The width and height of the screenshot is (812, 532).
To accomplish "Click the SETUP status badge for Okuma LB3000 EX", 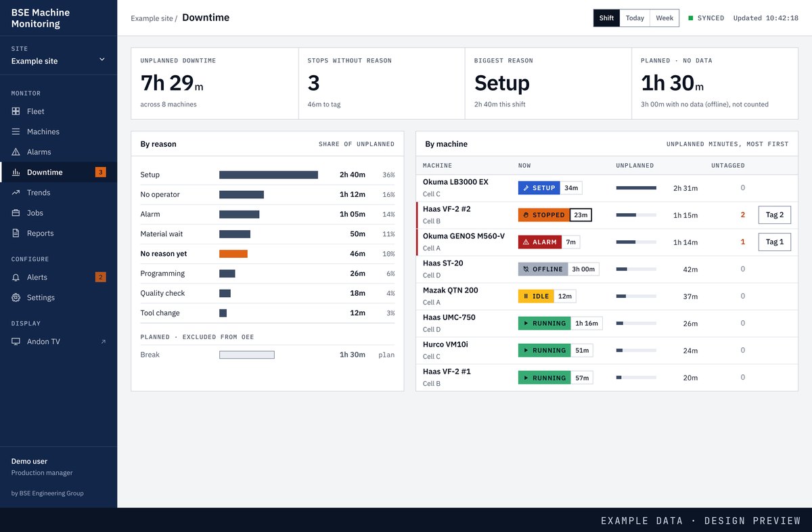I will tap(539, 188).
